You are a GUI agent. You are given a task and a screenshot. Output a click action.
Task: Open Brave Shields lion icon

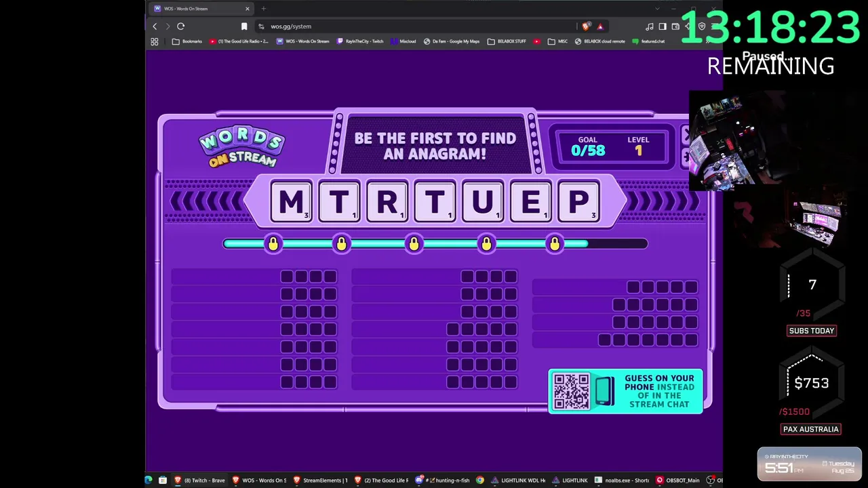[x=586, y=26]
